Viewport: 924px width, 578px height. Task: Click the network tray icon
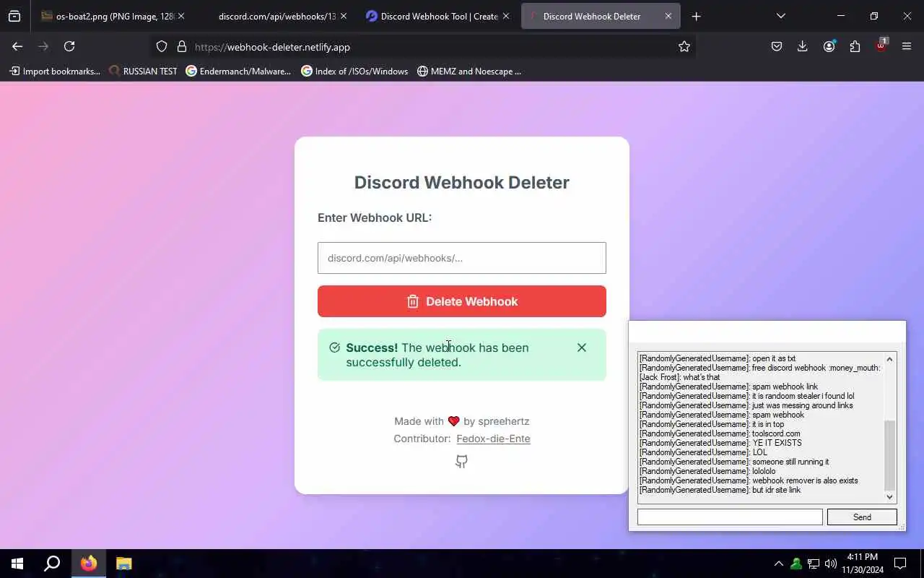pos(813,564)
